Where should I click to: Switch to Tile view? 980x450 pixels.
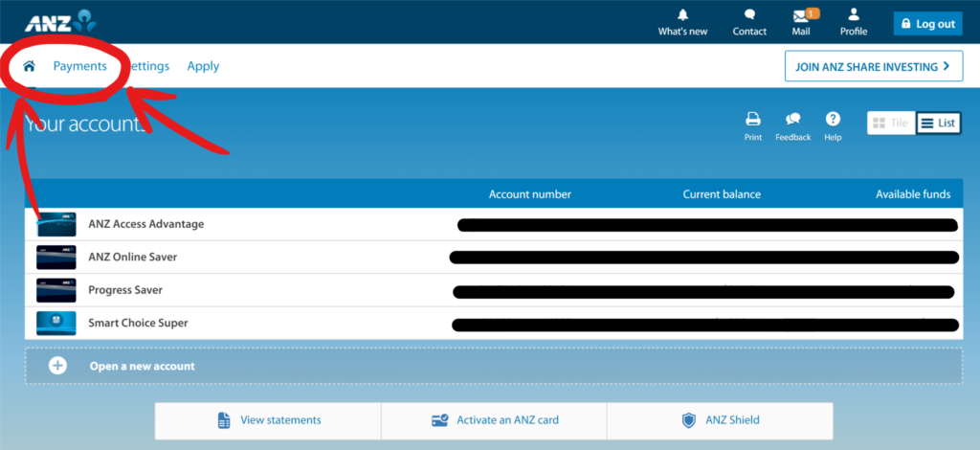(891, 123)
